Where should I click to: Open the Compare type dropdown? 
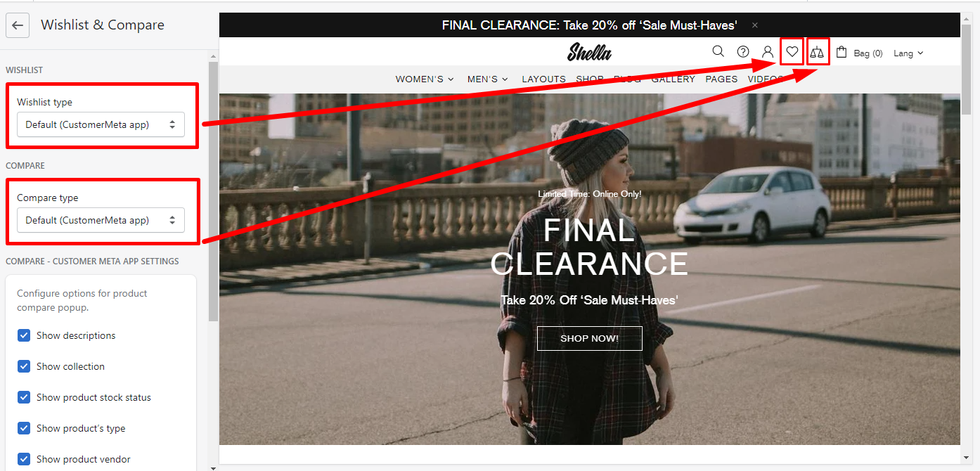[x=101, y=220]
